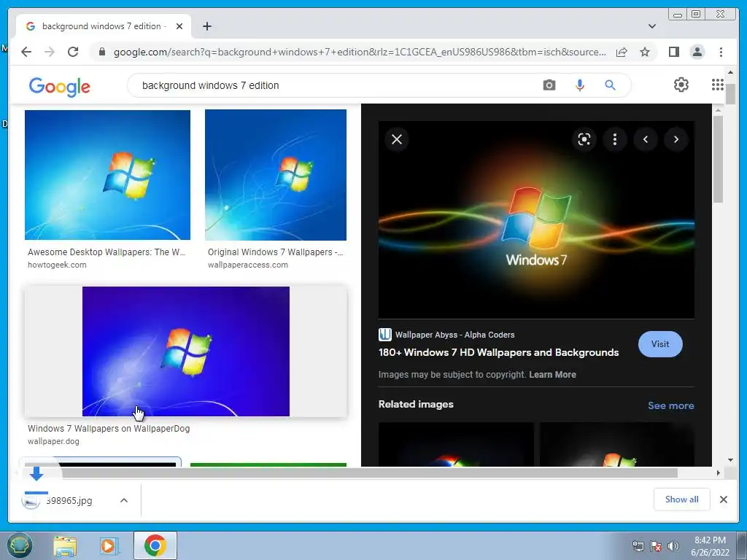Click the horizontal scrollbar thumb

coord(369,472)
